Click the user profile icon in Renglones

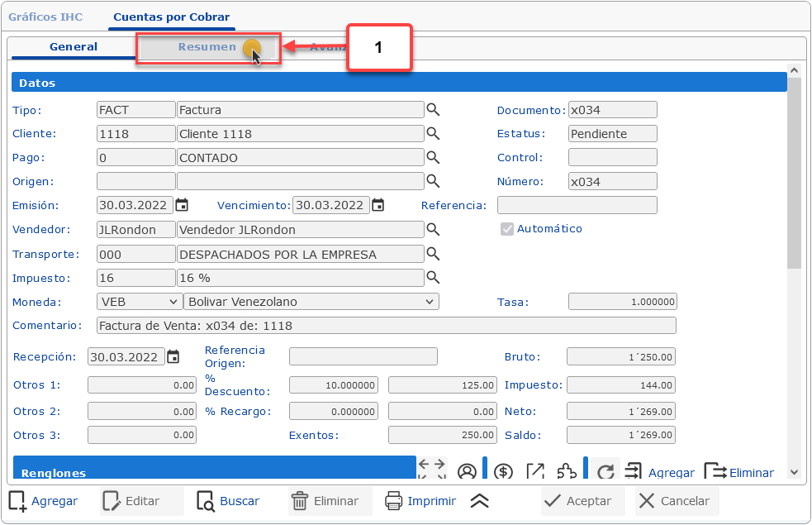(467, 472)
